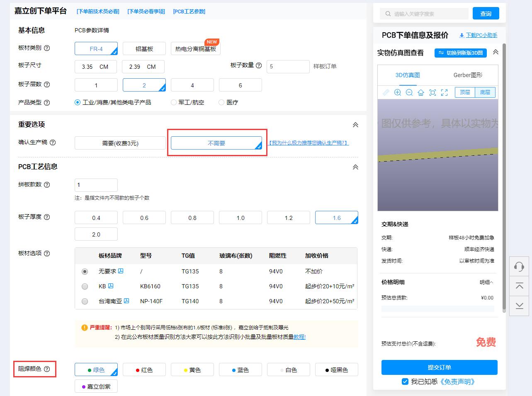Open 下单前技术员必看 link

pyautogui.click(x=98, y=11)
